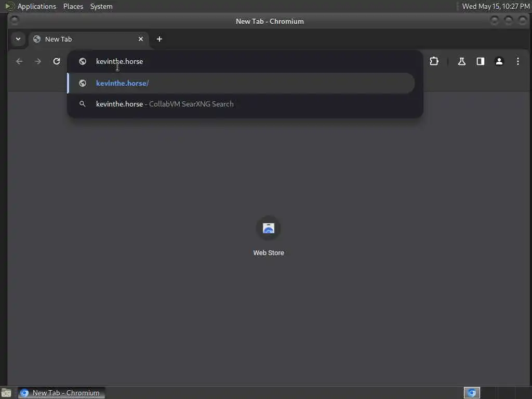Open the Applications menu
The height and width of the screenshot is (399, 532).
[x=31, y=6]
